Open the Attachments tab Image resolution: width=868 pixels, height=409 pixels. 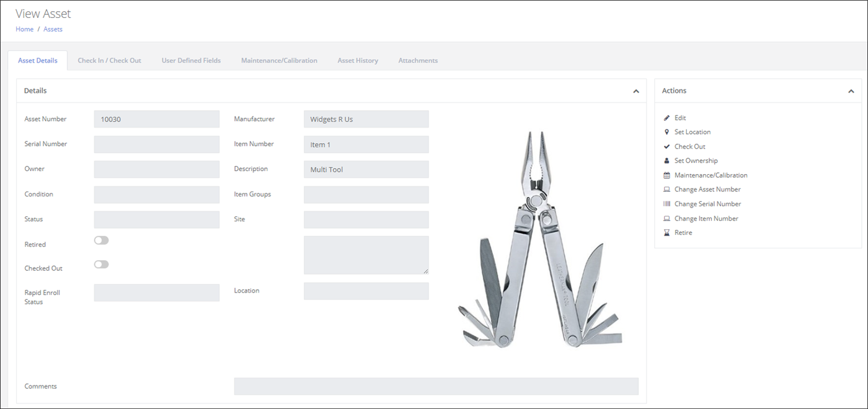[418, 61]
